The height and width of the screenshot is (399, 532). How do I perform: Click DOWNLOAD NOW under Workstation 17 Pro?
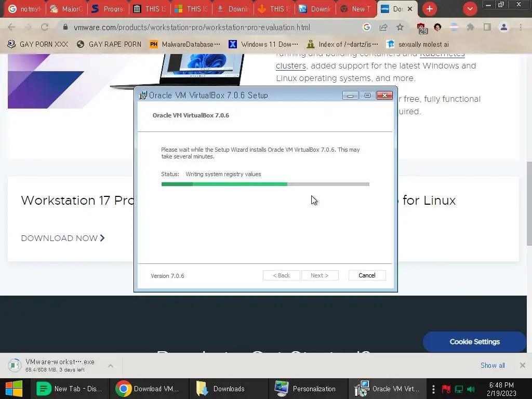[63, 238]
